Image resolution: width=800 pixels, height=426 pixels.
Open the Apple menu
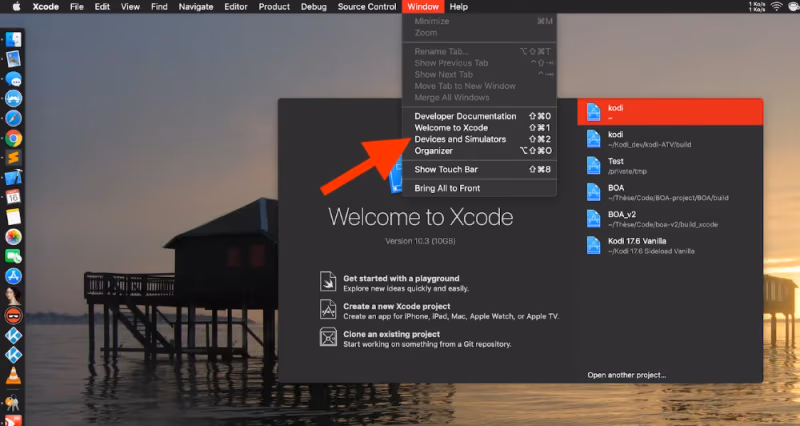[x=16, y=7]
